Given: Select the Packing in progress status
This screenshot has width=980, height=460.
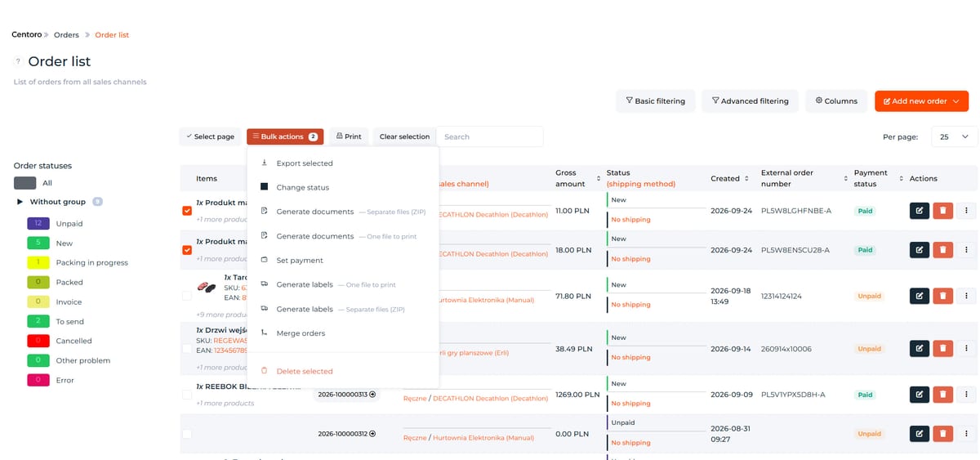Looking at the screenshot, I should 91,262.
